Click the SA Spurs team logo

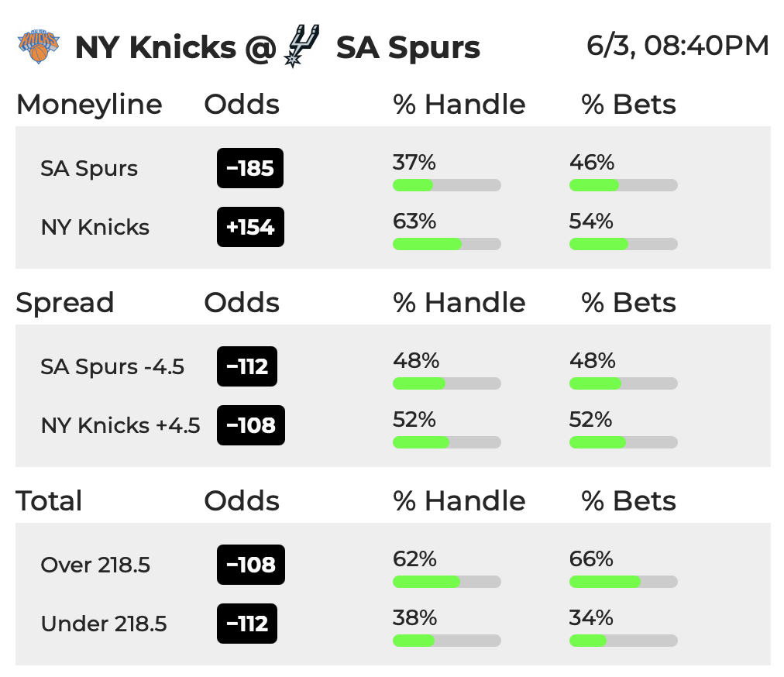(301, 46)
